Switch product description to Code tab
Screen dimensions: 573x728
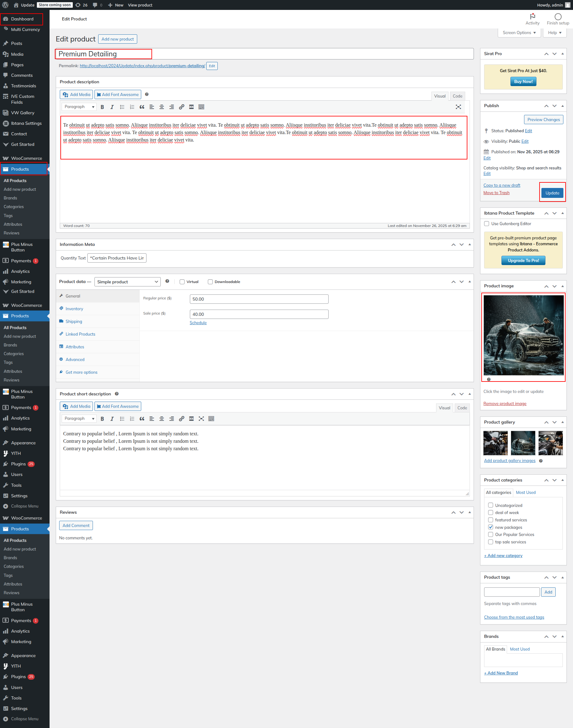click(457, 96)
